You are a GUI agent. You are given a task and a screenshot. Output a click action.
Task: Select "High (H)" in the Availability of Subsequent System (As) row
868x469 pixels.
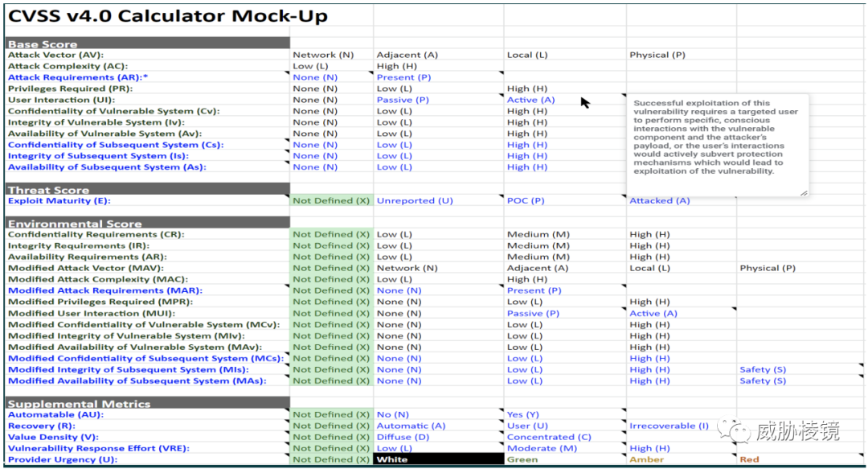[527, 167]
